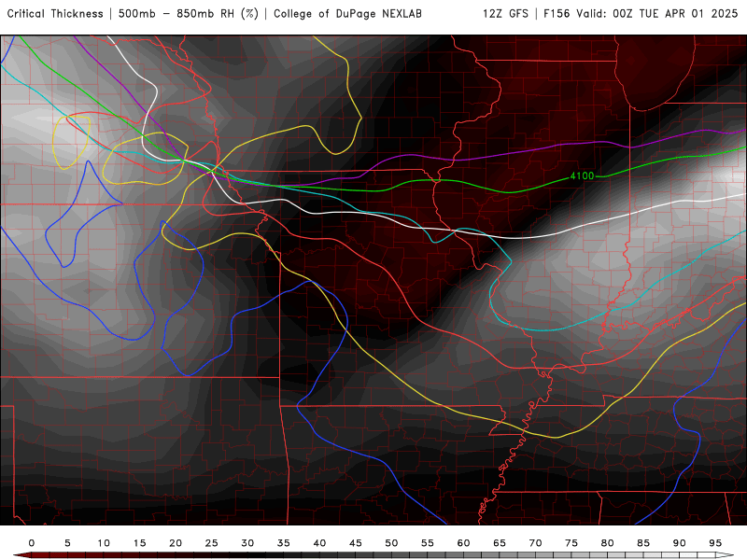Click the "15" colorbar tick label

pyautogui.click(x=139, y=543)
